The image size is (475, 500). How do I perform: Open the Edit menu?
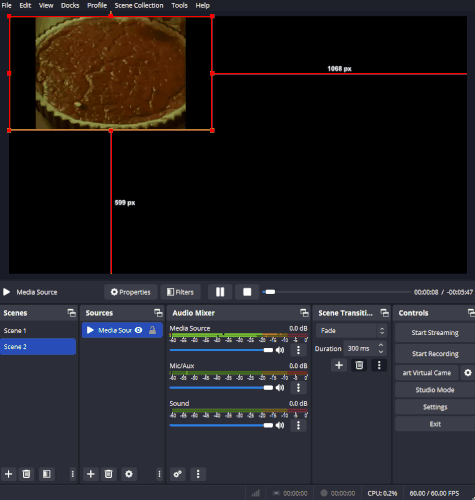pyautogui.click(x=25, y=5)
